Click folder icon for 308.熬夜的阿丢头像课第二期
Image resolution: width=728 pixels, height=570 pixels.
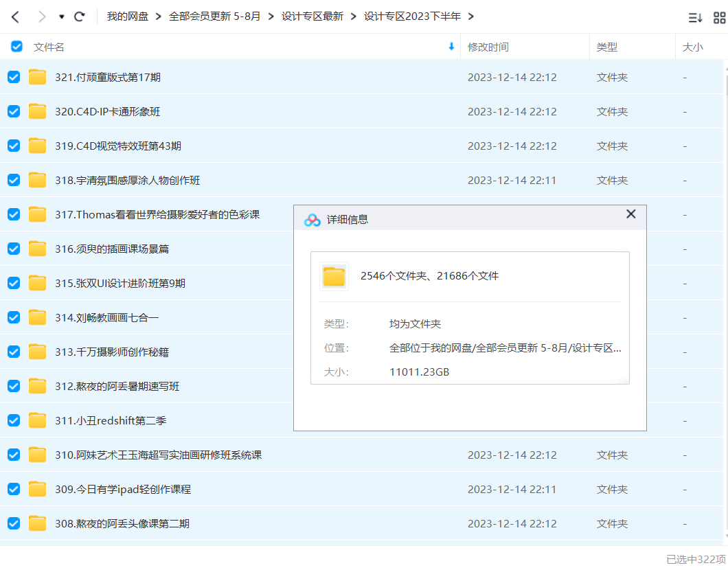(x=37, y=523)
